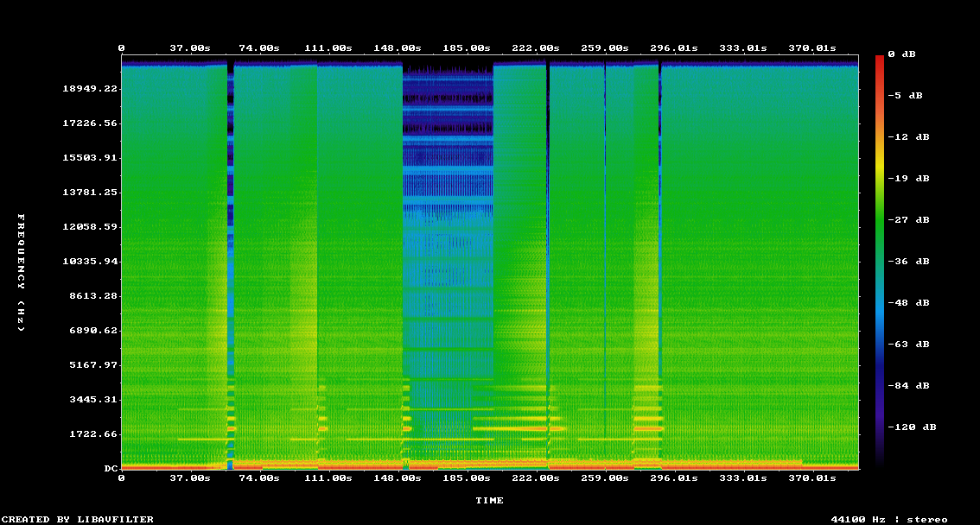Click the 0 dB legend label
Image resolution: width=980 pixels, height=525 pixels.
click(x=904, y=54)
